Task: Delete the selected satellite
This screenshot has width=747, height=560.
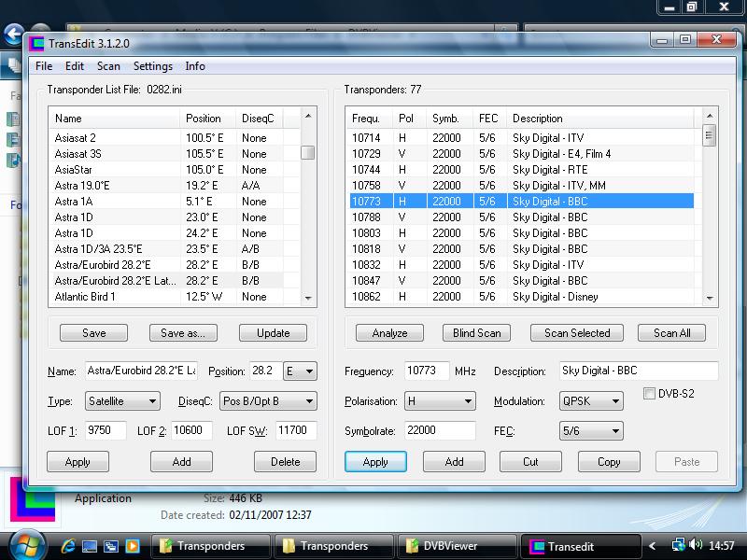Action: point(286,461)
